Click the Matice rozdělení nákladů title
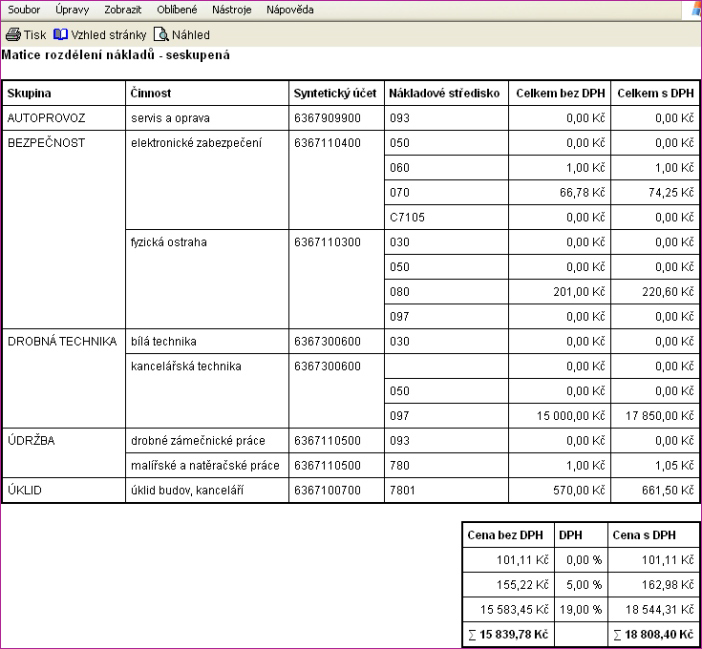The height and width of the screenshot is (649, 702). click(x=116, y=55)
